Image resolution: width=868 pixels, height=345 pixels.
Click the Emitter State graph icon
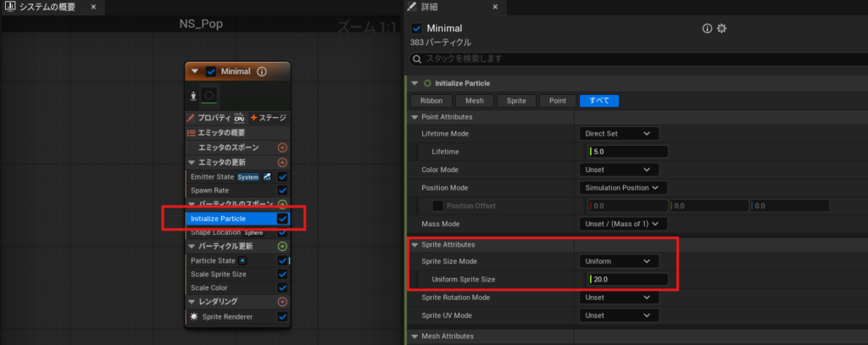tap(267, 177)
